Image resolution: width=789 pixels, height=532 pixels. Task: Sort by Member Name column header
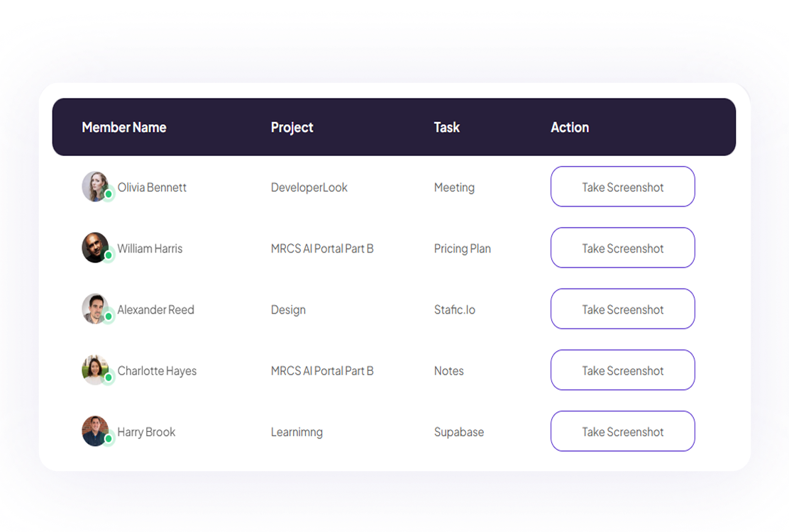point(124,128)
